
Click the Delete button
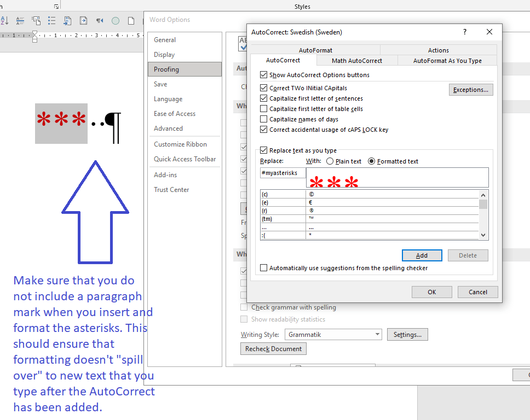468,255
